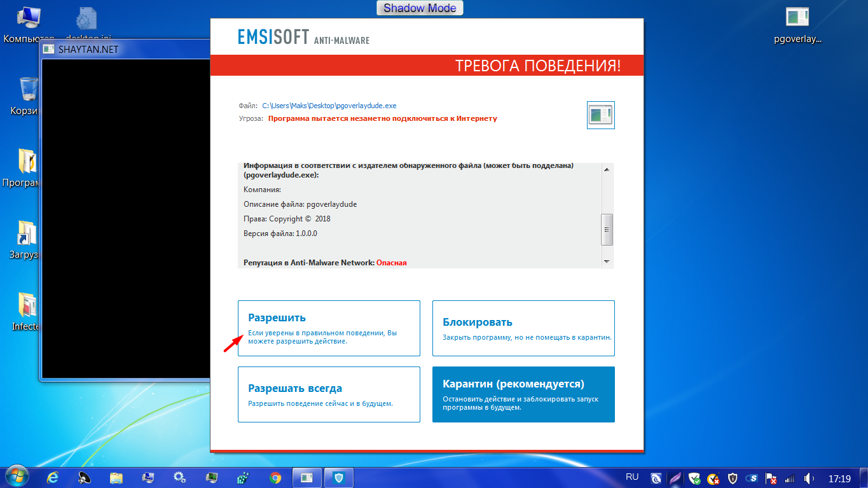
Task: Open the network signal tray icon
Action: click(x=790, y=478)
